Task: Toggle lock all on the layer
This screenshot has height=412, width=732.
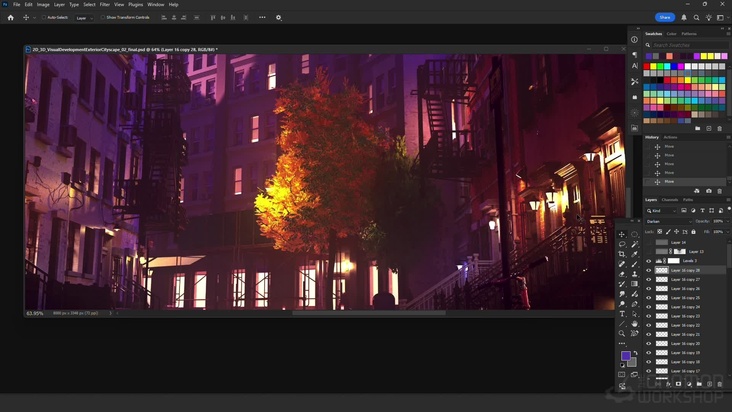Action: tap(693, 231)
